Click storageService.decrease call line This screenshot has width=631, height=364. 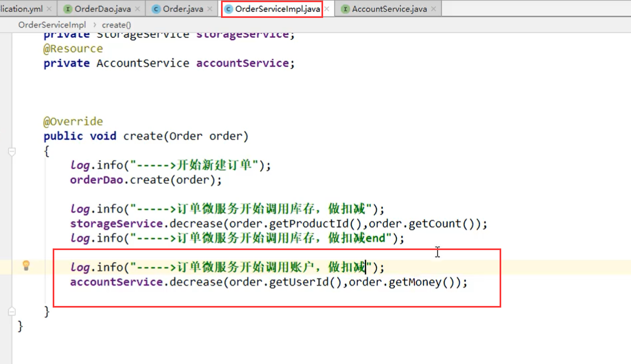pyautogui.click(x=279, y=223)
